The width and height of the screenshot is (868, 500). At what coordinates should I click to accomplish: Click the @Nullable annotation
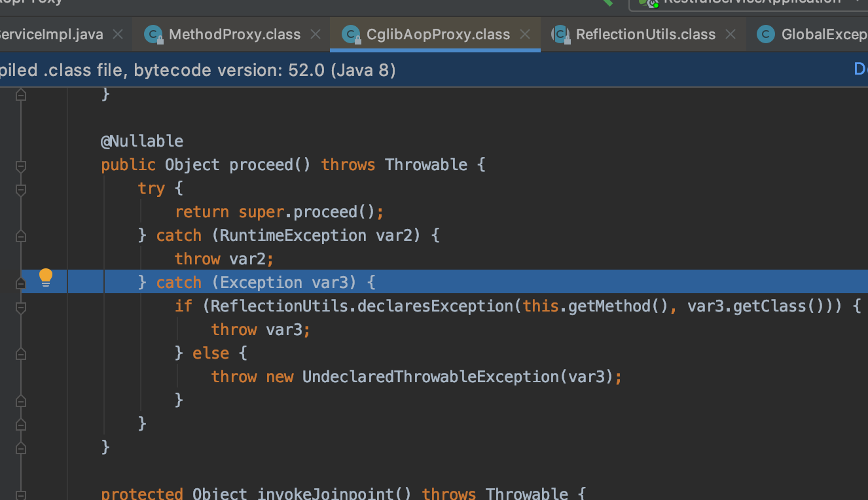coord(142,141)
